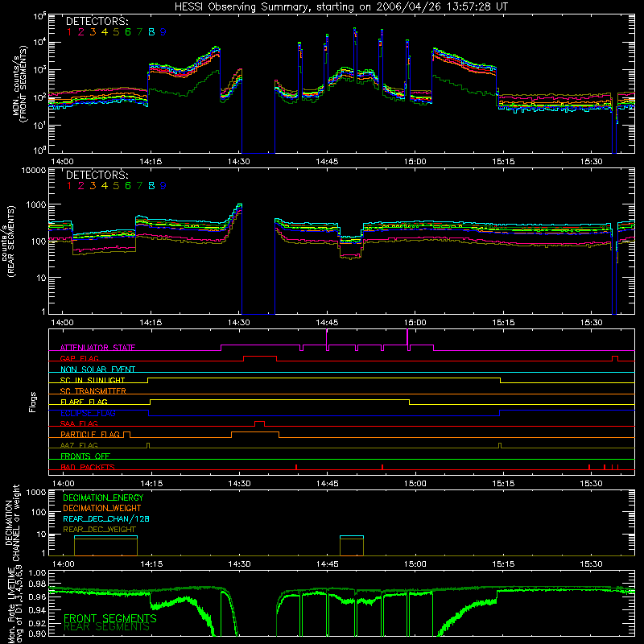This screenshot has height=644, width=644.
Task: Click 14:00 time label under decimation plot
Action: pos(64,564)
